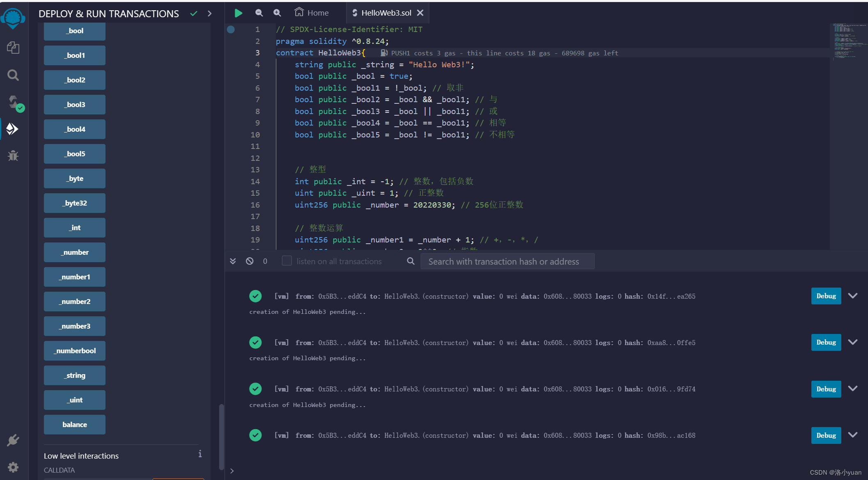
Task: Click success checkmark of hash 0x016...9fd74
Action: click(255, 389)
